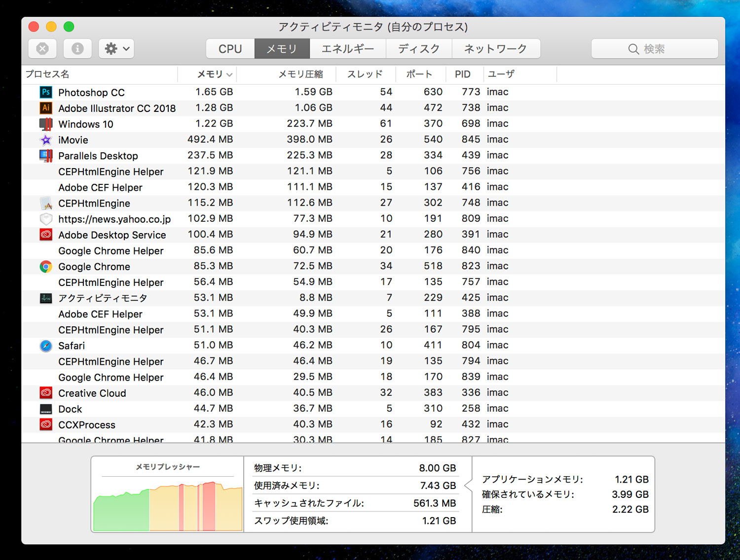Select the Photoshop CC row name

pyautogui.click(x=91, y=92)
